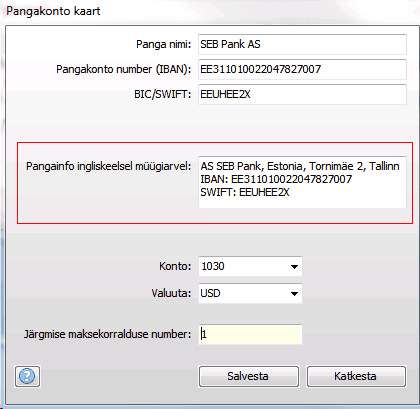Edit the Pangainfo ingliskeelsel müügiarvel text area
This screenshot has height=409, width=420.
(302, 182)
